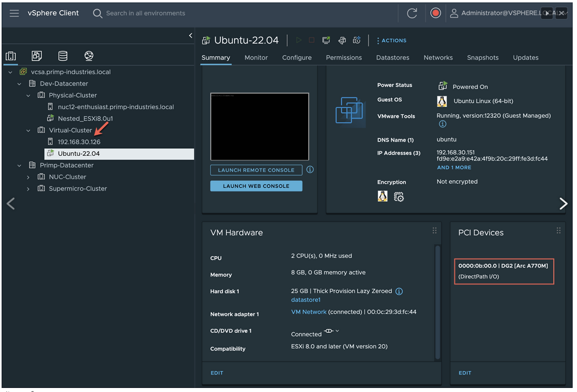577x392 pixels.
Task: Expand the NUC-Cluster tree node
Action: pos(28,177)
